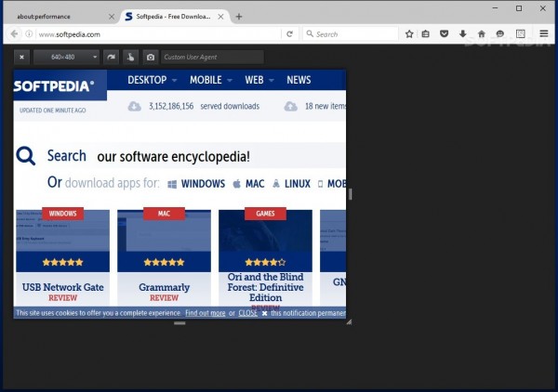Click CLOSE in the cookie notification

coord(247,313)
